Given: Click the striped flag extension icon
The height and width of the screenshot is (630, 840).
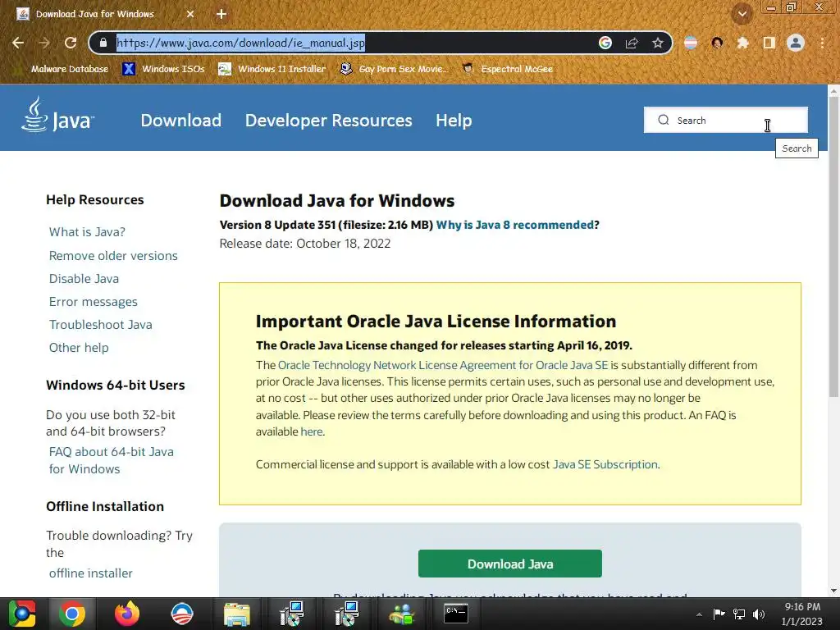Looking at the screenshot, I should [x=691, y=43].
